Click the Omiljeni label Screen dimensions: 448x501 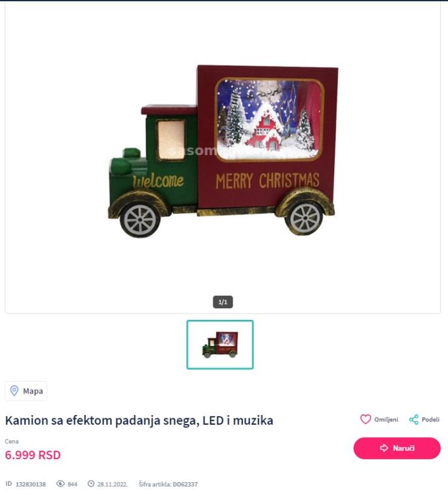[386, 420]
